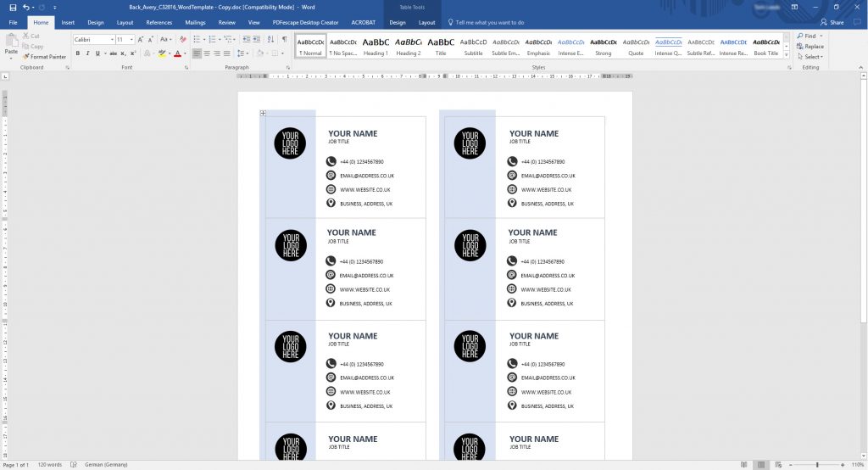
Task: Switch to the Insert tab
Action: point(68,23)
